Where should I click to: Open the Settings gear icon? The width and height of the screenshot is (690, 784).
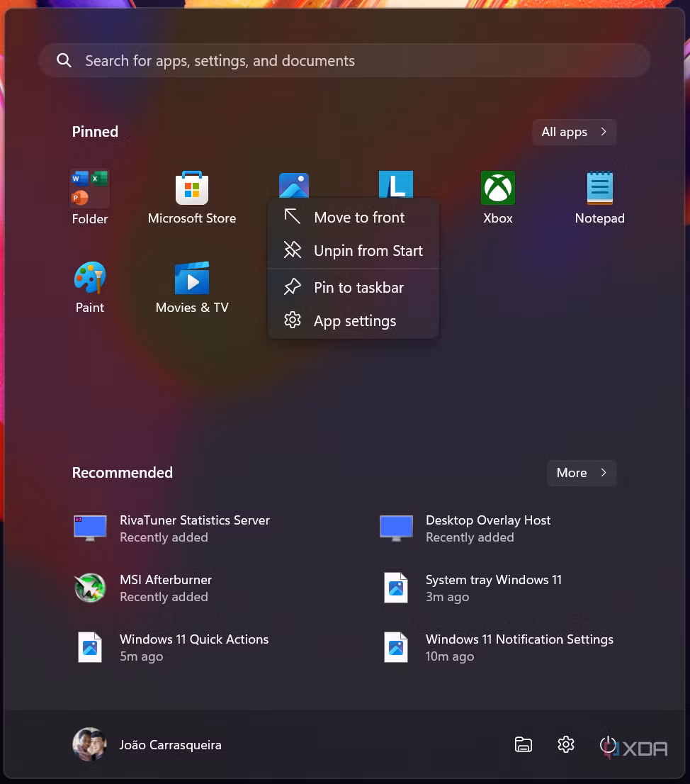tap(565, 744)
